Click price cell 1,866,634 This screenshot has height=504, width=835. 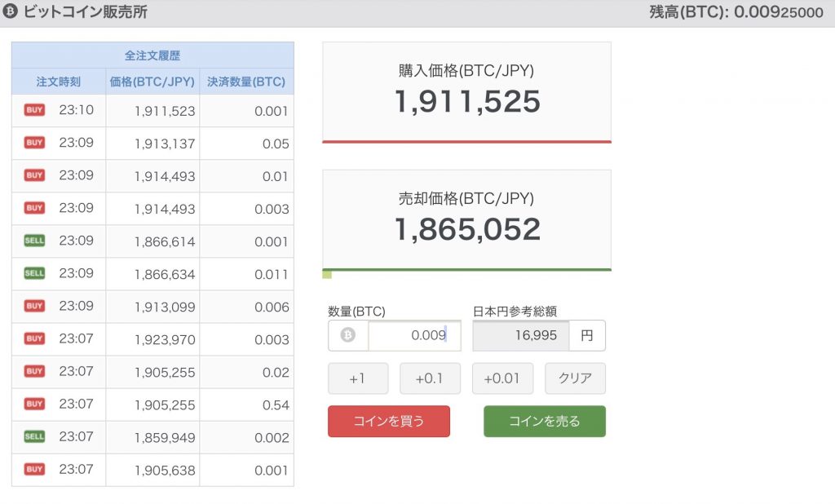[x=152, y=274]
